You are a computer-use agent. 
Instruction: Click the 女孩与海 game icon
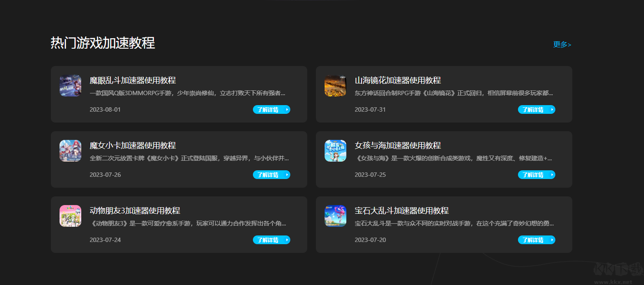tap(335, 151)
